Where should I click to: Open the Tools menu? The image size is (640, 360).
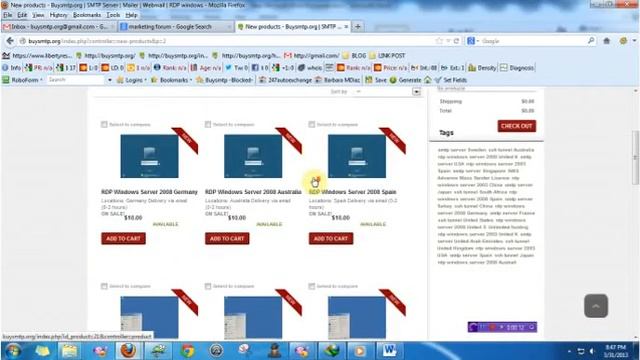pyautogui.click(x=113, y=15)
